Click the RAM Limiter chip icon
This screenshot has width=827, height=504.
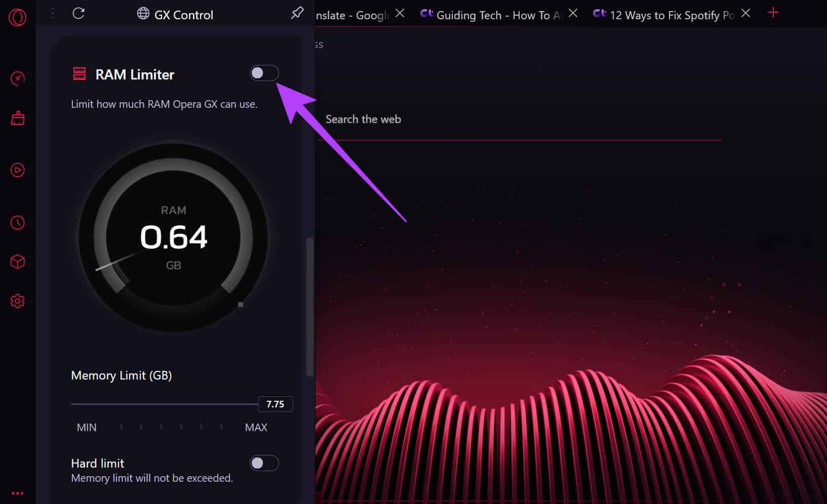[x=80, y=74]
